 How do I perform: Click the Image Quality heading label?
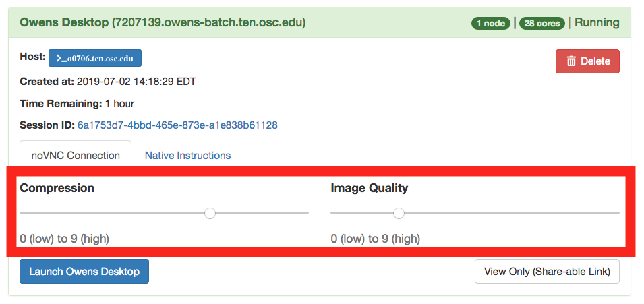(x=369, y=188)
